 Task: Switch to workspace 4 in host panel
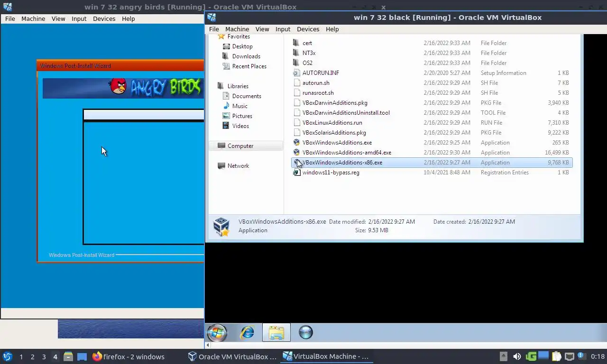coord(55,357)
